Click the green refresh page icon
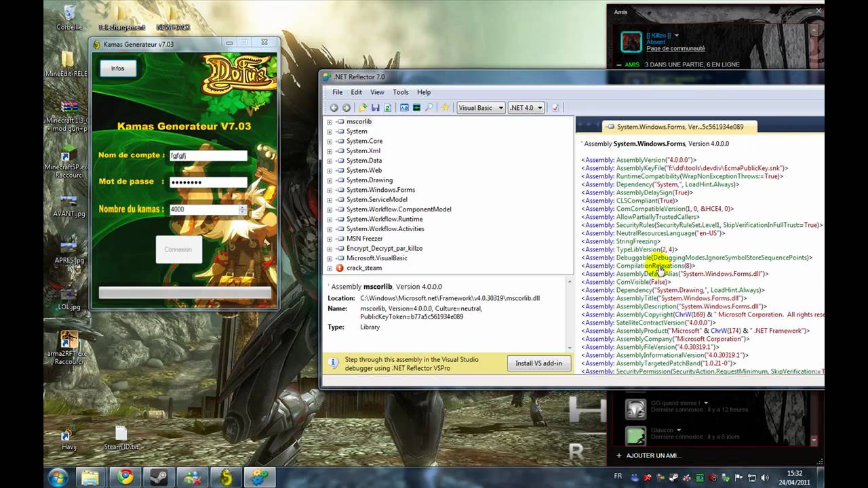The image size is (868, 488). [x=388, y=108]
